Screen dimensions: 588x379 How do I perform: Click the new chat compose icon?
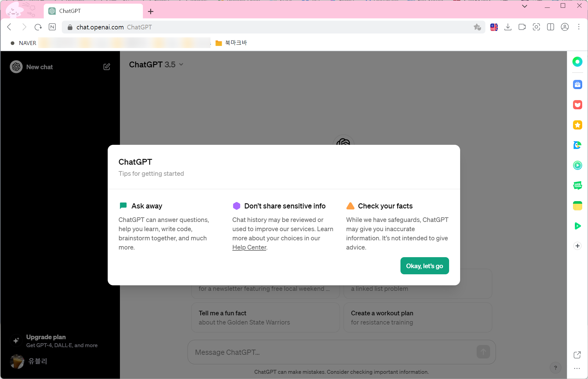[106, 67]
